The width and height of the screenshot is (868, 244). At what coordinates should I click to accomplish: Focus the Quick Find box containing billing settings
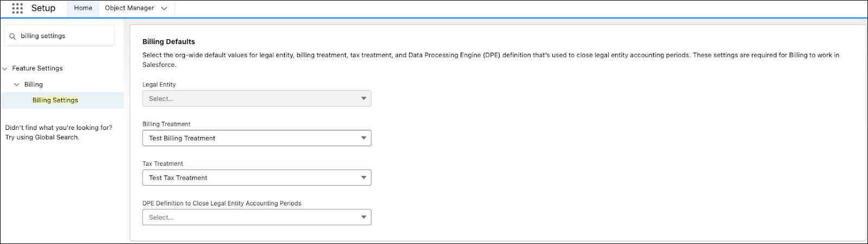(59, 36)
